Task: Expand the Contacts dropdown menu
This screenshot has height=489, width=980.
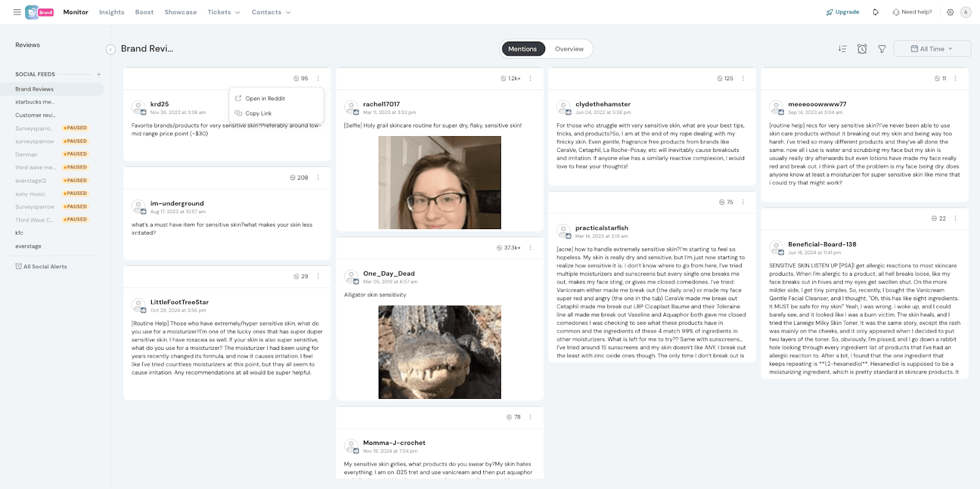Action: [271, 12]
